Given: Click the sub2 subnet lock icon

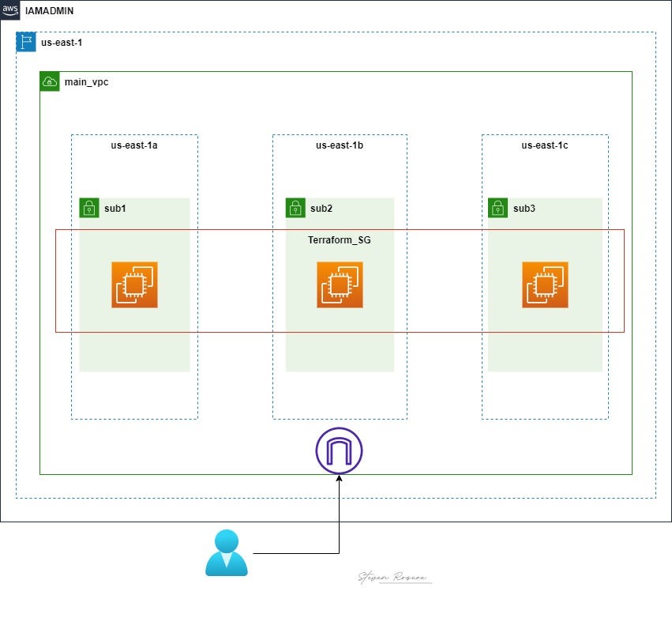Looking at the screenshot, I should (294, 207).
